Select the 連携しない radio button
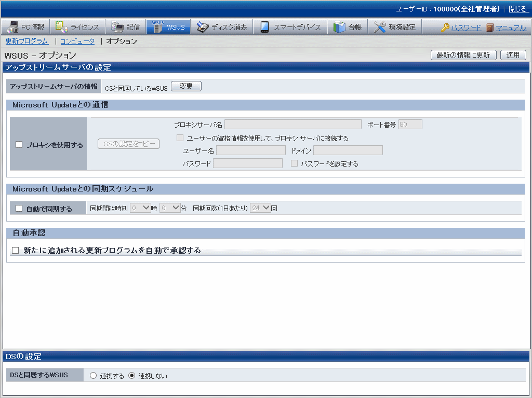Image resolution: width=532 pixels, height=398 pixels. coord(131,376)
